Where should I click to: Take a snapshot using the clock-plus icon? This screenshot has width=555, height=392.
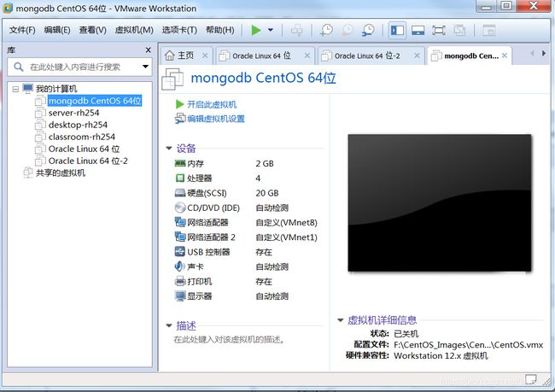point(326,30)
